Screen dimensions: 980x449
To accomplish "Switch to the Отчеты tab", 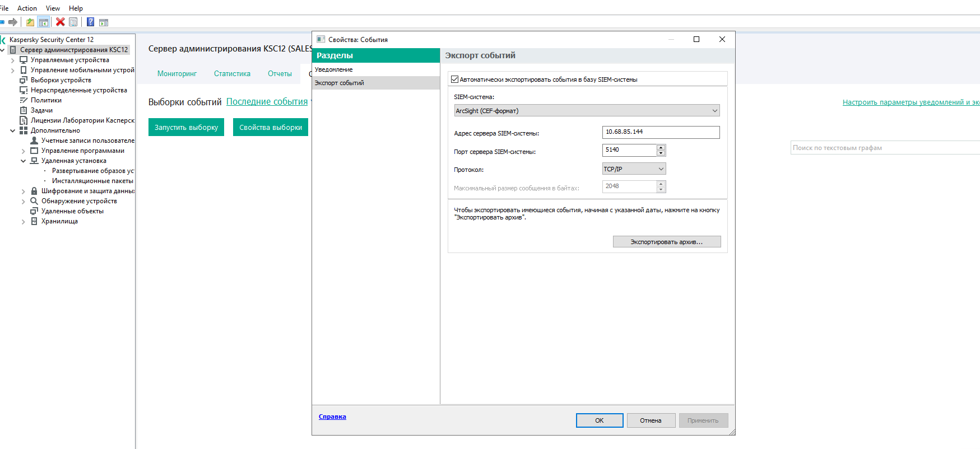I will (x=280, y=74).
